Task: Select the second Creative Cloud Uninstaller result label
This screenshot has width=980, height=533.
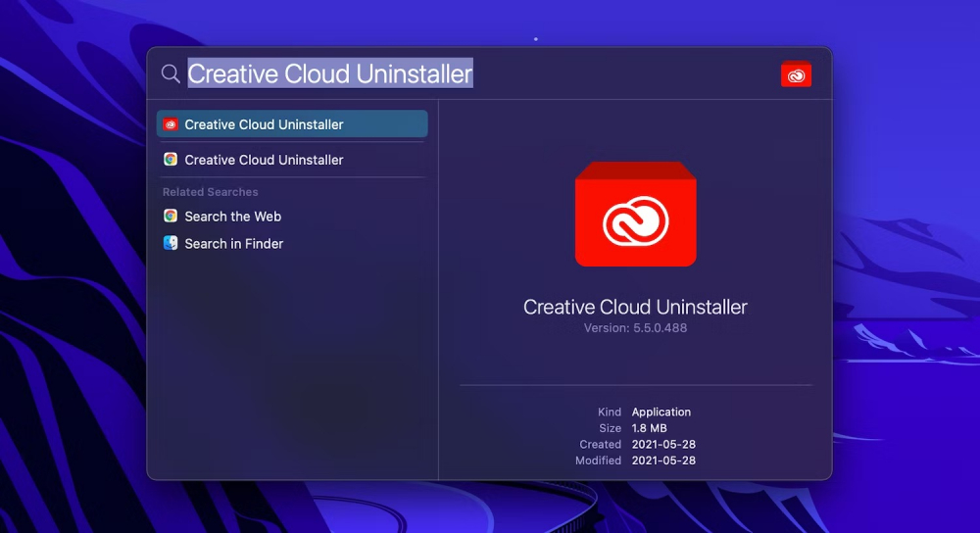Action: tap(264, 160)
